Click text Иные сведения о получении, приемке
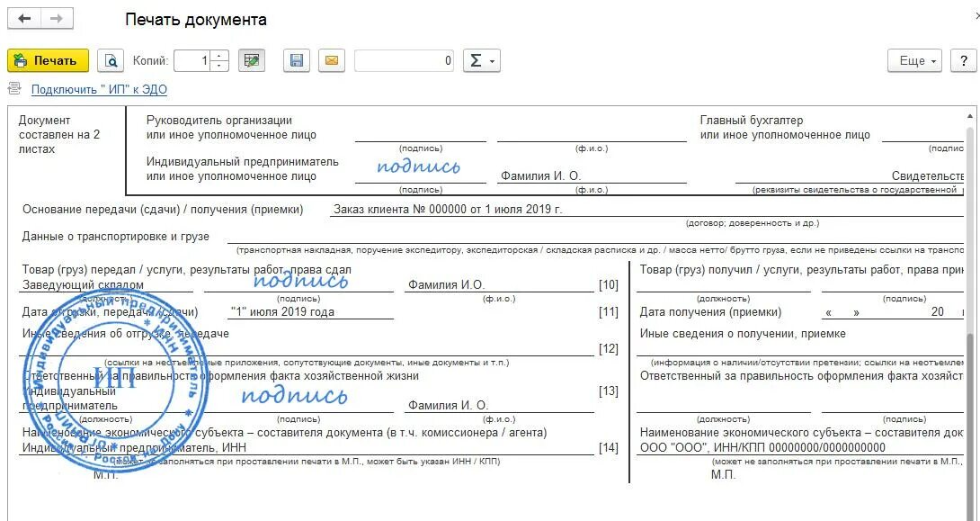 pos(743,333)
